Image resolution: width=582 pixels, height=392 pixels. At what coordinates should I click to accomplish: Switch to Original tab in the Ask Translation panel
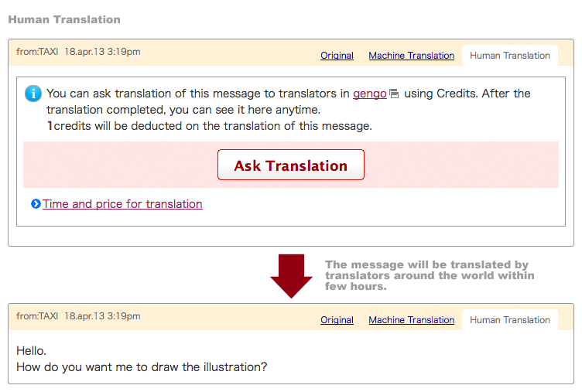point(337,56)
